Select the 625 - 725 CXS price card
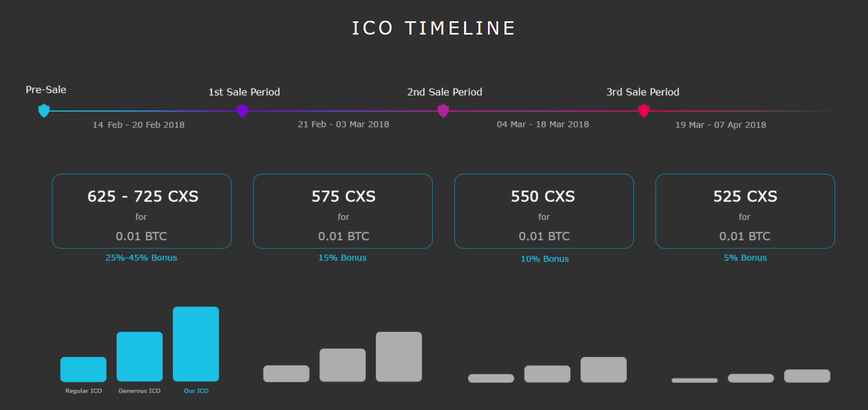Viewport: 868px width, 410px height. point(142,211)
